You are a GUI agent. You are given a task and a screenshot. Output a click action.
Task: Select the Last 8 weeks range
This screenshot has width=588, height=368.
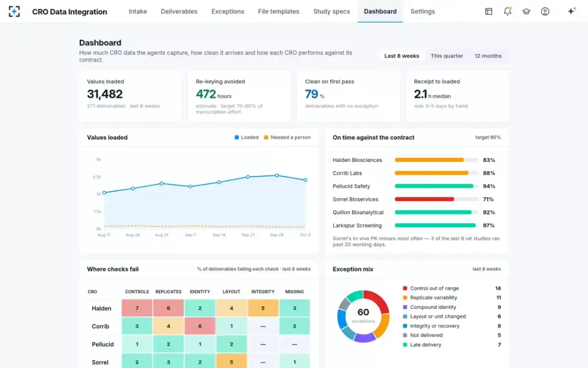402,56
